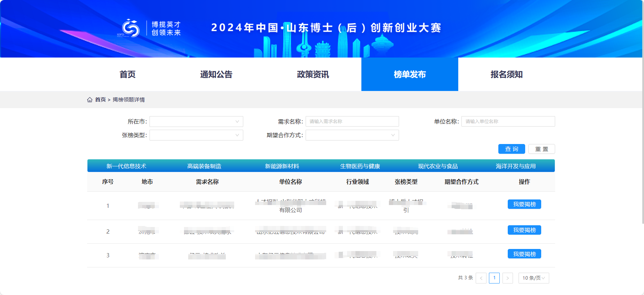This screenshot has width=644, height=295.
Task: Change the 10 条/页 page size selector
Action: click(534, 278)
